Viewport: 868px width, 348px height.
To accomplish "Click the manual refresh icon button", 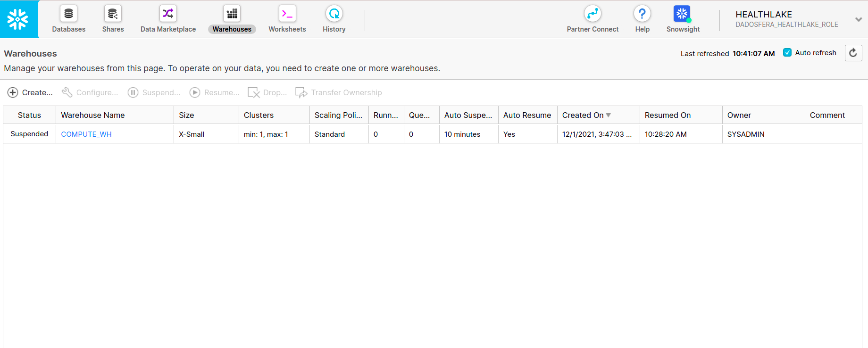I will (853, 53).
